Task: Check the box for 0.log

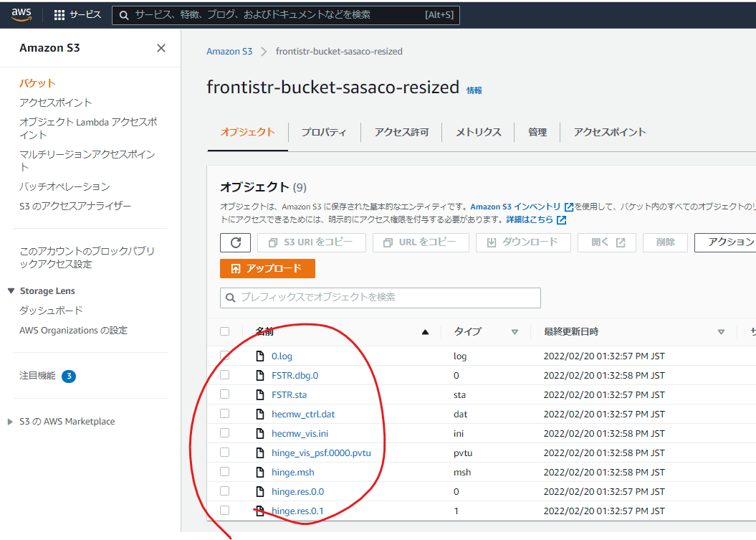Action: tap(225, 356)
